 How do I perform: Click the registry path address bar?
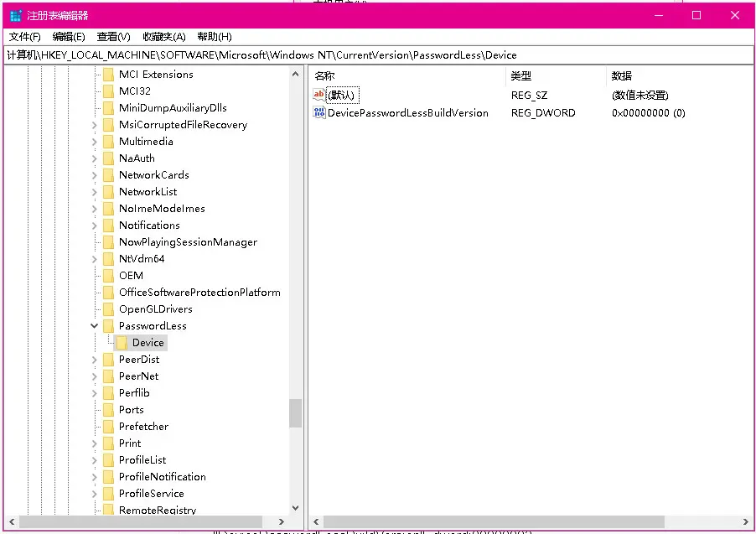click(377, 55)
